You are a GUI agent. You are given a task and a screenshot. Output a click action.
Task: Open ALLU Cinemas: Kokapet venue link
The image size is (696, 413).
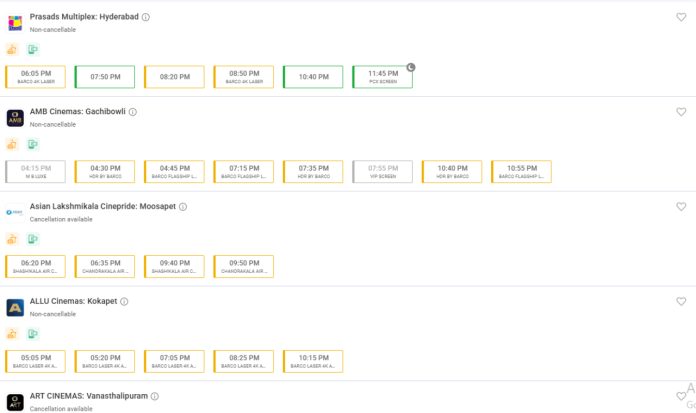point(73,301)
